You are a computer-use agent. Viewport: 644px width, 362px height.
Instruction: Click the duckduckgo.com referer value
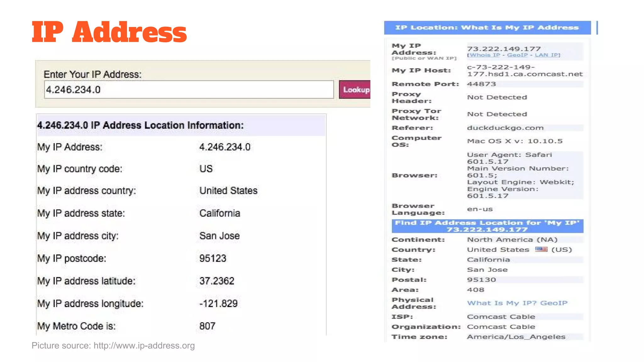point(505,128)
